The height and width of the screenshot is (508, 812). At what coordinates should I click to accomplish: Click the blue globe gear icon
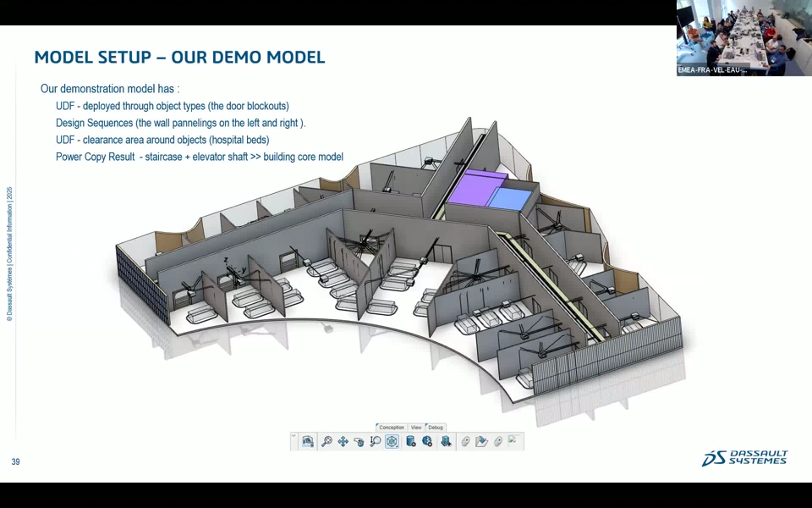[427, 442]
